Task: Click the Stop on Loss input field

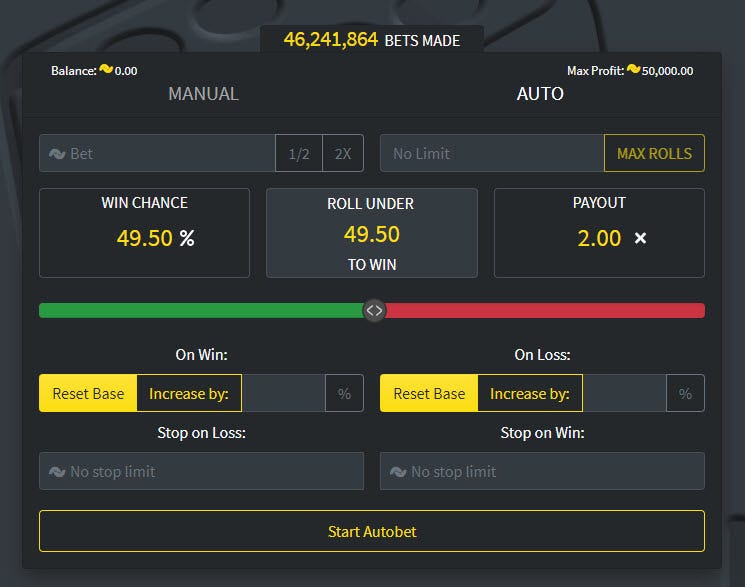Action: click(x=201, y=471)
